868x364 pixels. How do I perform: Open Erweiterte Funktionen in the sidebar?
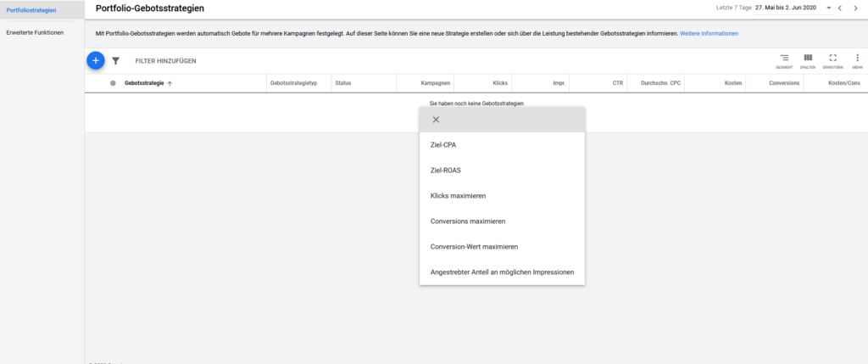tap(35, 33)
